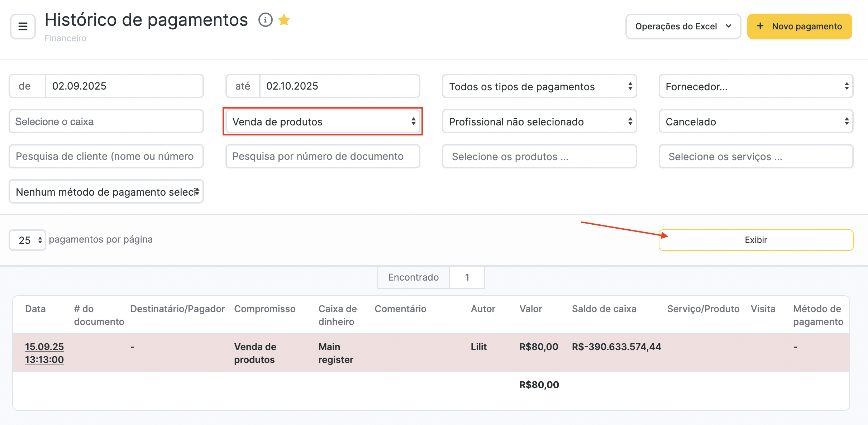Viewport: 868px width, 425px height.
Task: Click the Exibir button
Action: tap(755, 240)
